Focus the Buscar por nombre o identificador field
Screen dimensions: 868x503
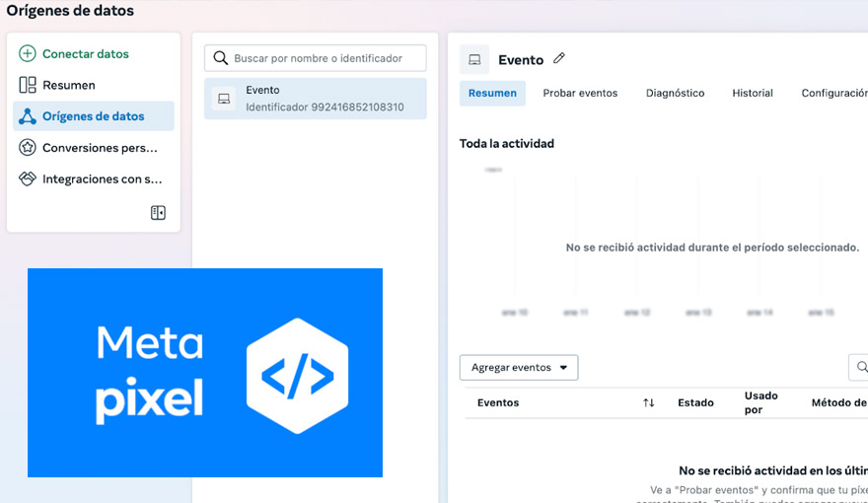pos(325,58)
